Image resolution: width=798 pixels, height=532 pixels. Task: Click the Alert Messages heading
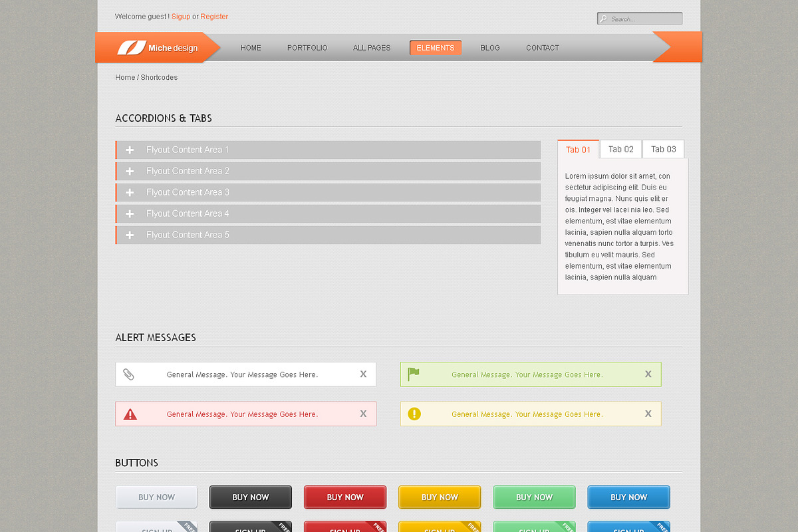pos(156,338)
